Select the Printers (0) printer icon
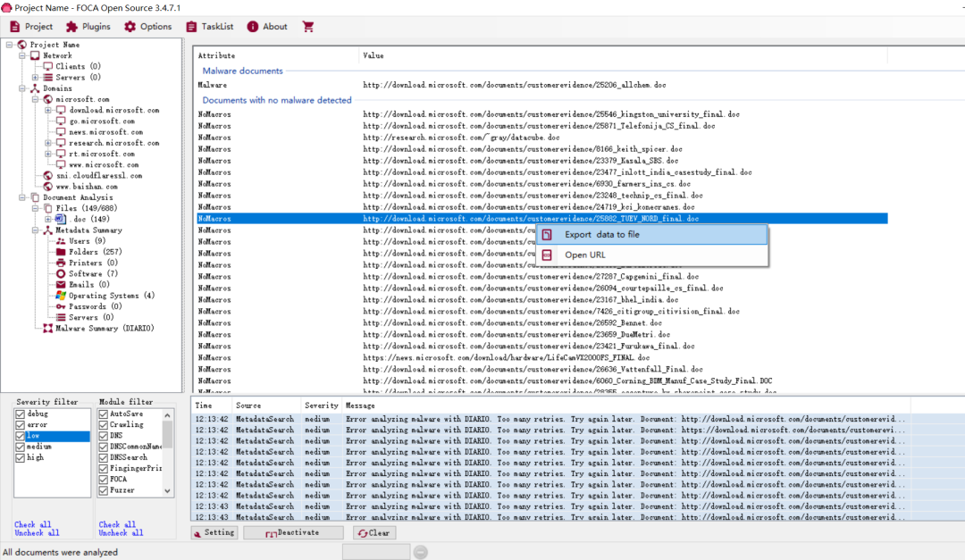 click(x=61, y=263)
